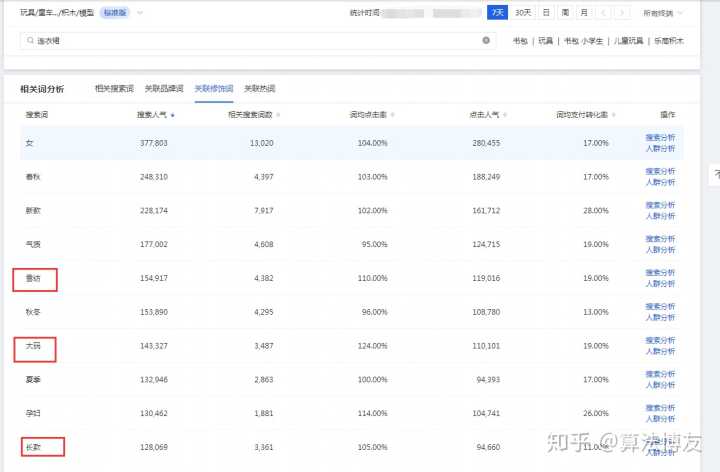Screen dimensions: 720x472
Task: Click the search magnifier icon in search box
Action: pyautogui.click(x=29, y=41)
